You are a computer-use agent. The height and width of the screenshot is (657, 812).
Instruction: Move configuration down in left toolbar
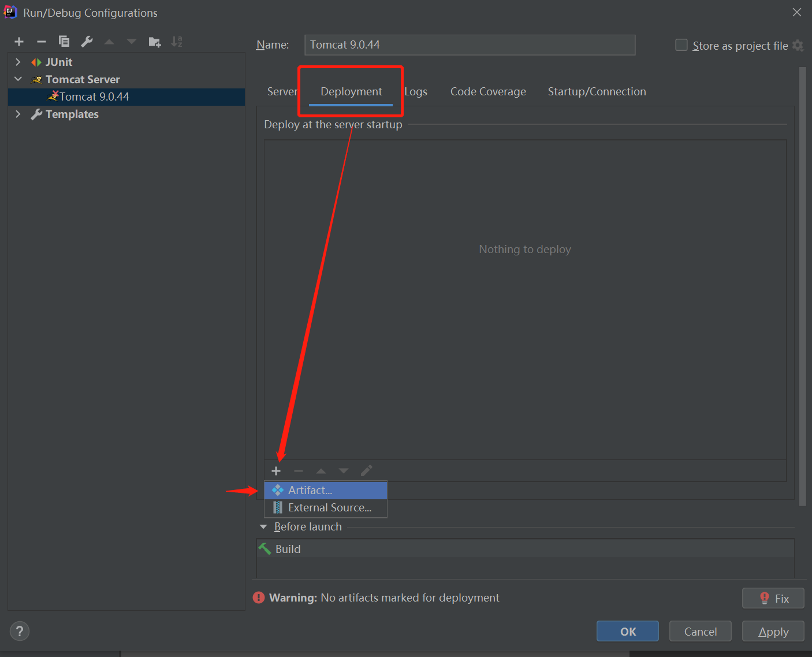132,42
